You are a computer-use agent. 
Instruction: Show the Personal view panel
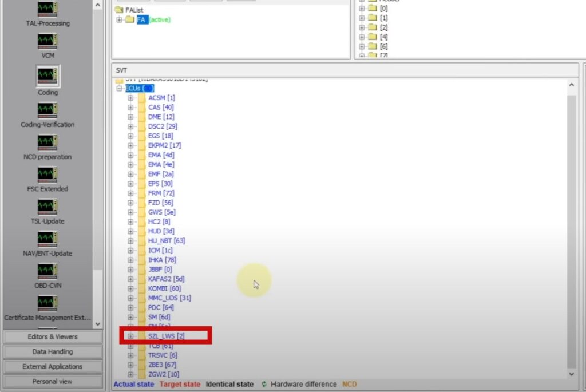click(53, 381)
